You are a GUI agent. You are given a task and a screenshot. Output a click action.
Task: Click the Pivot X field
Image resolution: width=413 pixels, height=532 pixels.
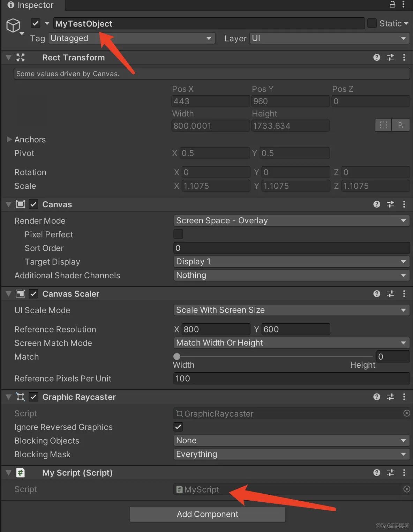pyautogui.click(x=215, y=153)
